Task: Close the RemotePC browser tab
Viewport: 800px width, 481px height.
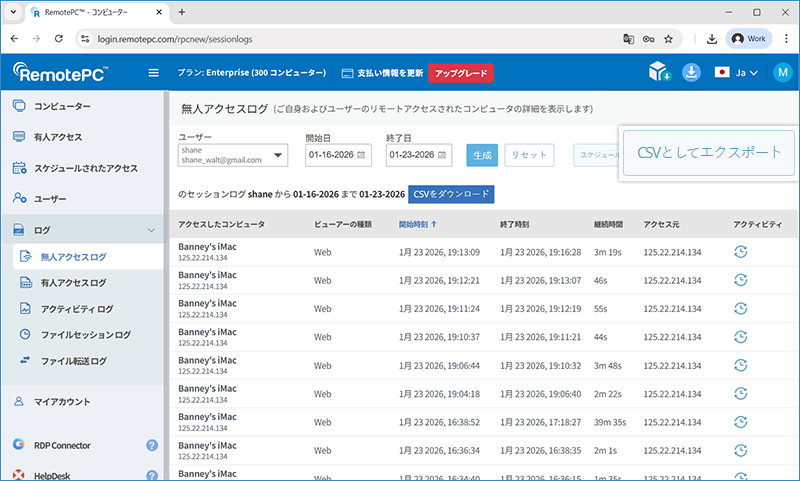Action: (159, 12)
